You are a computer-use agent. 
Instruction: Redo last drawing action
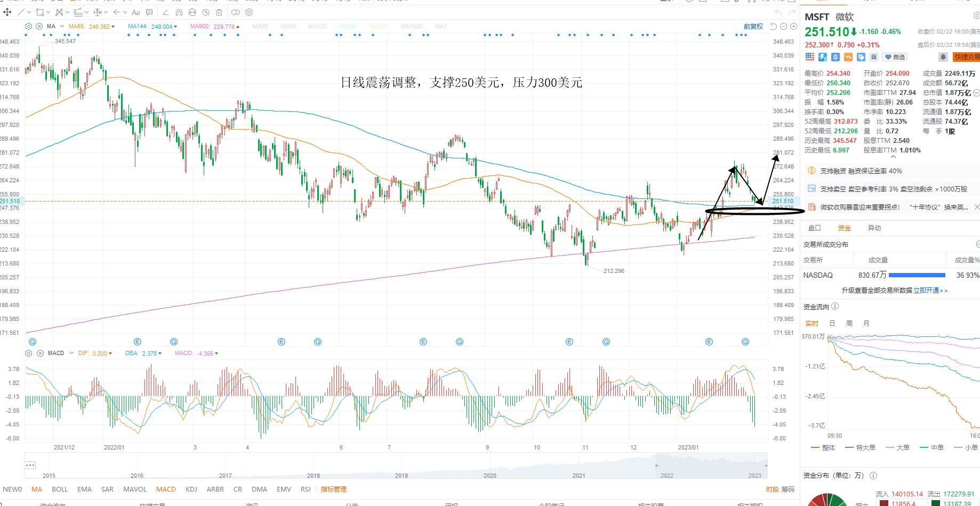(x=792, y=12)
